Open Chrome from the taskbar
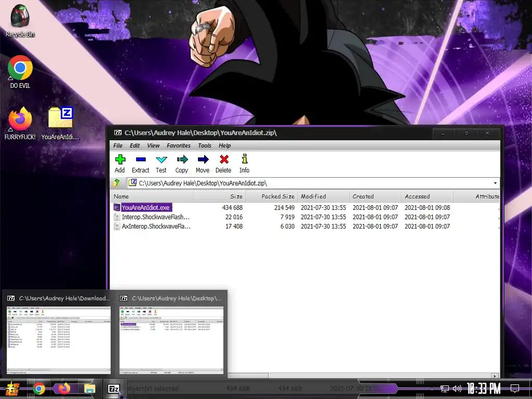This screenshot has height=399, width=532. click(39, 389)
